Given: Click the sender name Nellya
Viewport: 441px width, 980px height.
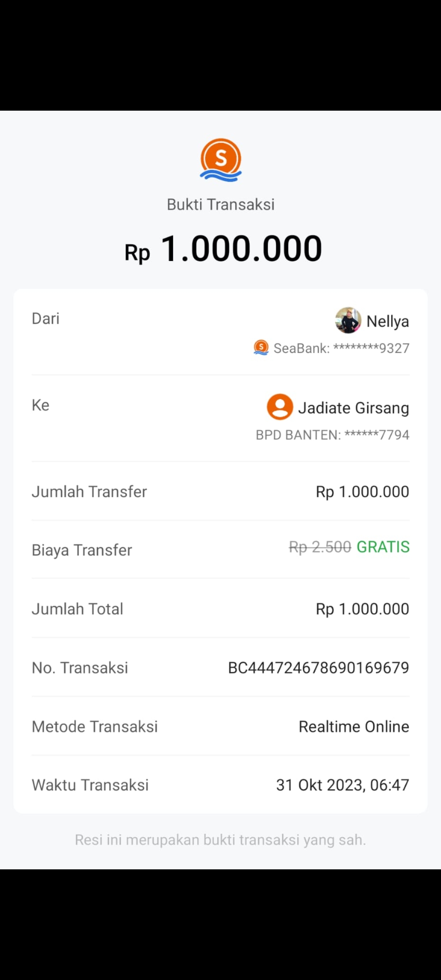Looking at the screenshot, I should click(388, 321).
